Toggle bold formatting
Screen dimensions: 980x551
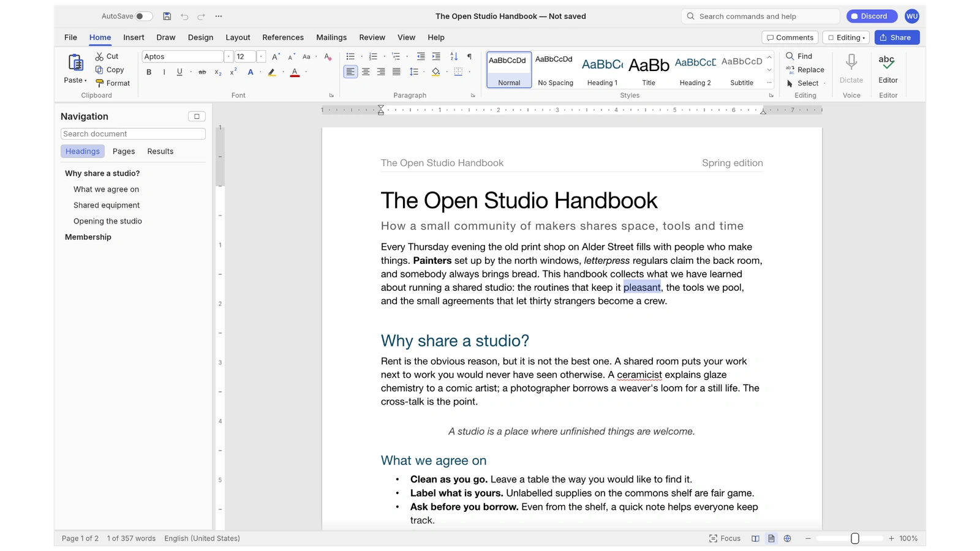tap(149, 72)
